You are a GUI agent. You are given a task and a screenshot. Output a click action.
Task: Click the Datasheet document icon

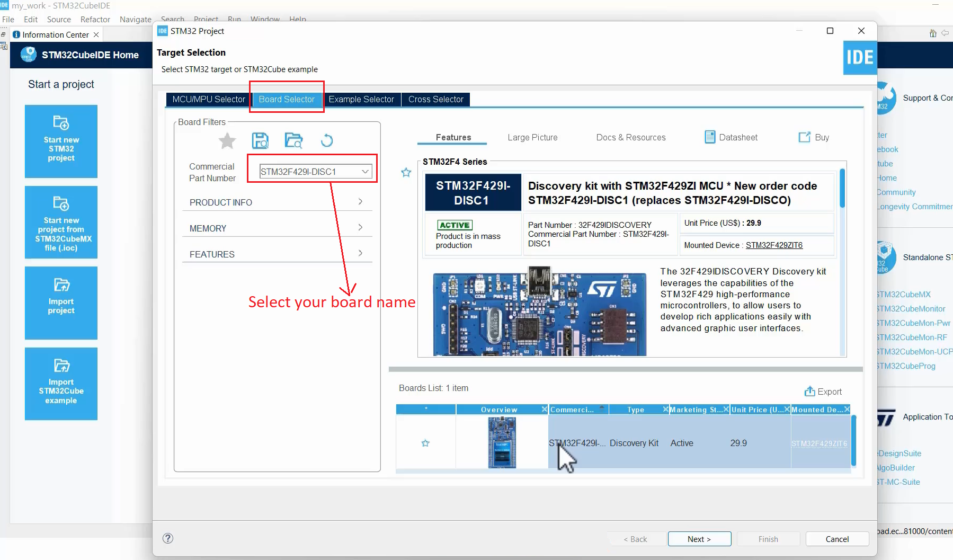[x=710, y=137]
